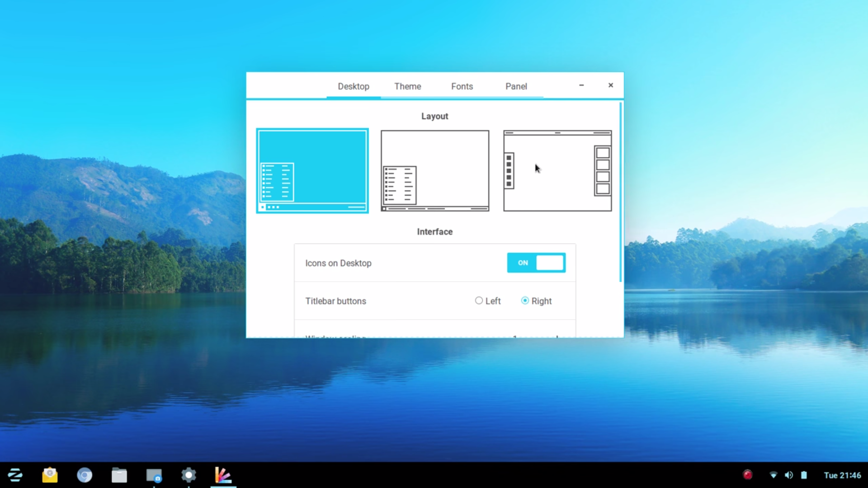The image size is (868, 488).
Task: Select Left titlebar buttons option
Action: [479, 300]
